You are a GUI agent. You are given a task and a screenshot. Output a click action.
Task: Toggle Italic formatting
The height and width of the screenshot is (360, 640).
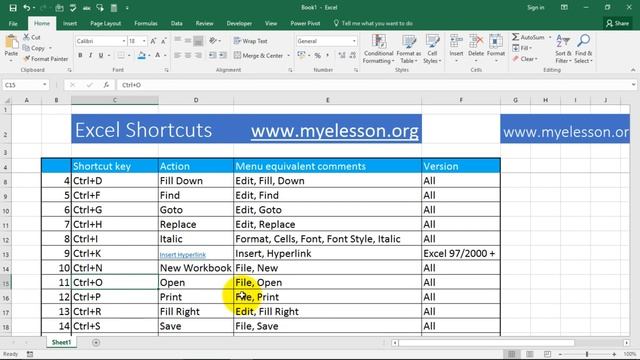pyautogui.click(x=90, y=55)
